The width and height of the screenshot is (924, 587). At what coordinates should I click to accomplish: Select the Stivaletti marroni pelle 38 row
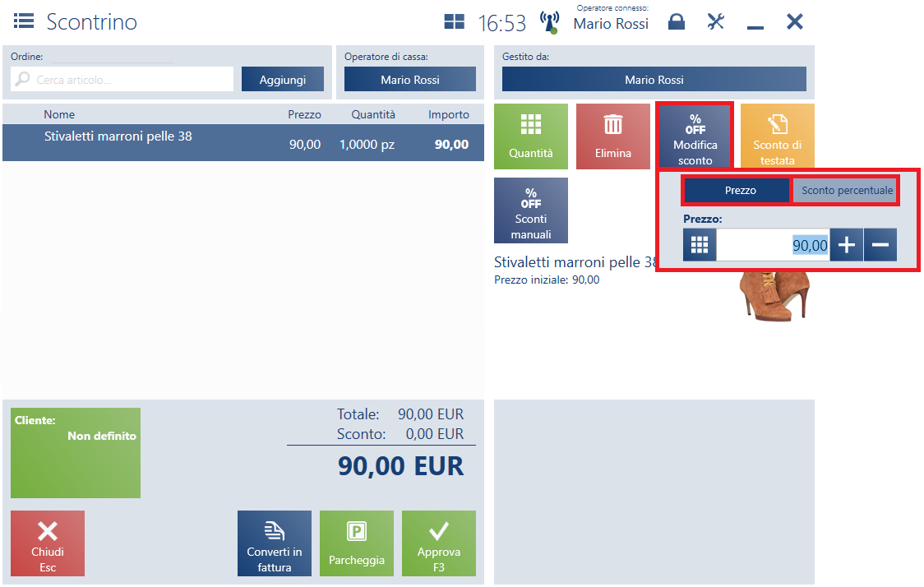(243, 142)
